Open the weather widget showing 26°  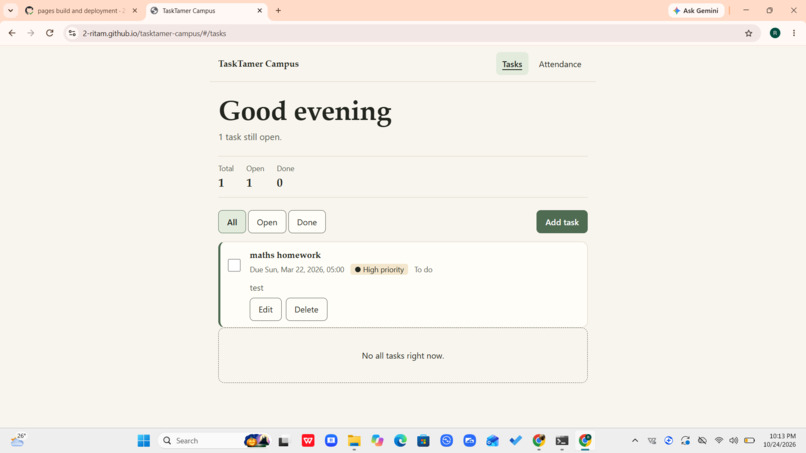[x=18, y=440]
